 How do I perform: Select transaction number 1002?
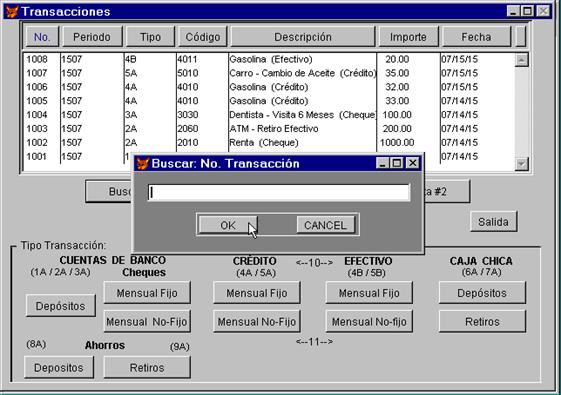tap(36, 142)
